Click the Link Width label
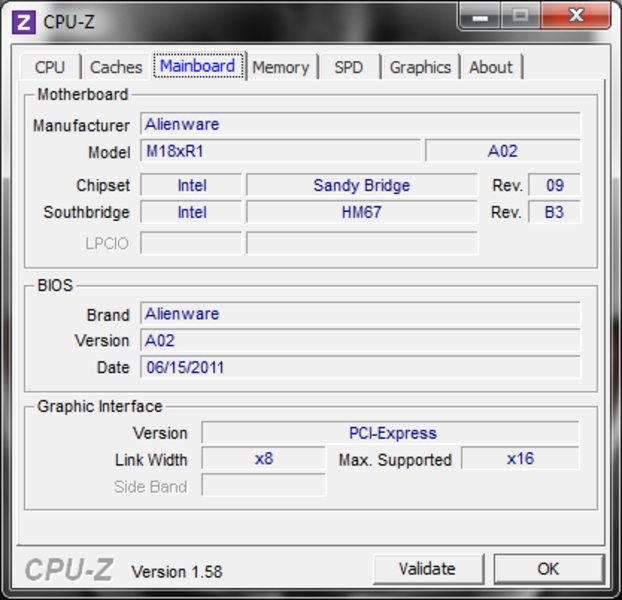The width and height of the screenshot is (622, 600). [151, 460]
